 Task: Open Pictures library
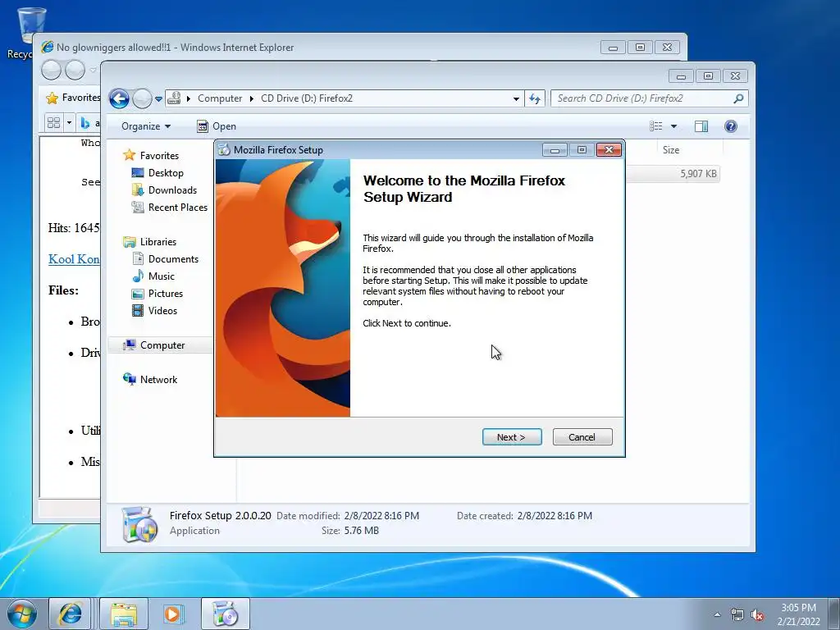pos(165,294)
